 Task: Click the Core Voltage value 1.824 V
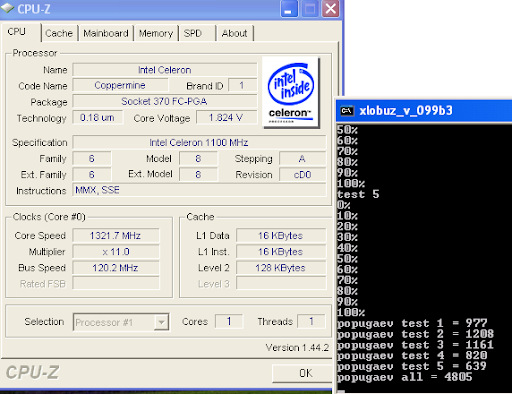226,117
